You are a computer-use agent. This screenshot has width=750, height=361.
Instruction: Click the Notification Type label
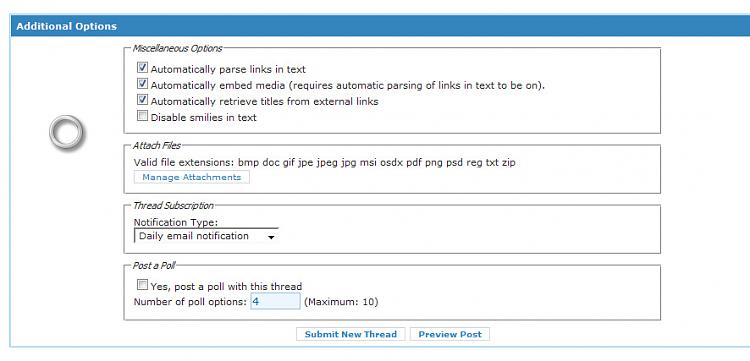176,222
